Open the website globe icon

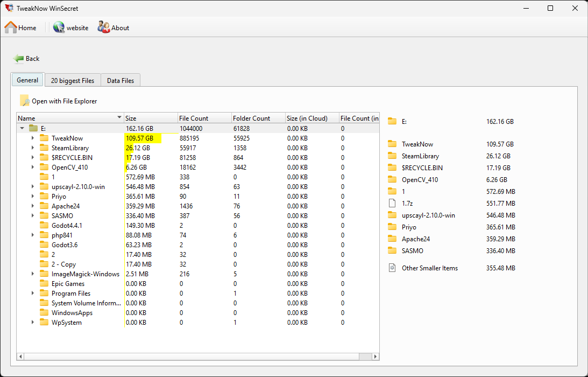tap(59, 27)
